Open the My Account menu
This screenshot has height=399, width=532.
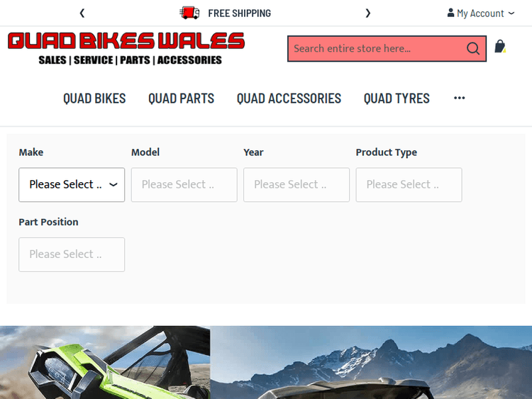[x=481, y=13]
